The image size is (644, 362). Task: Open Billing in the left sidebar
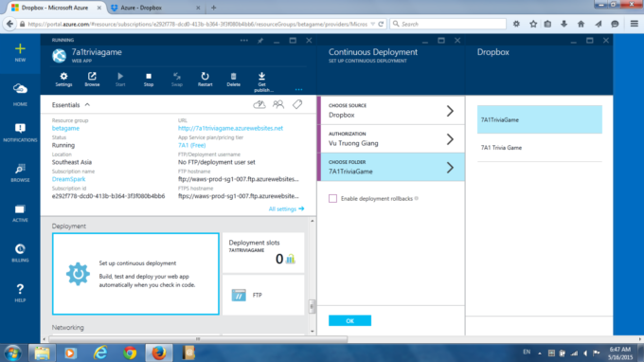tap(20, 253)
